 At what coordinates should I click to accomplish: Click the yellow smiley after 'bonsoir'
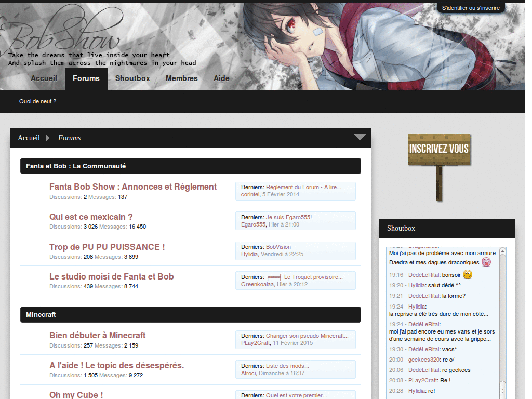pos(468,274)
